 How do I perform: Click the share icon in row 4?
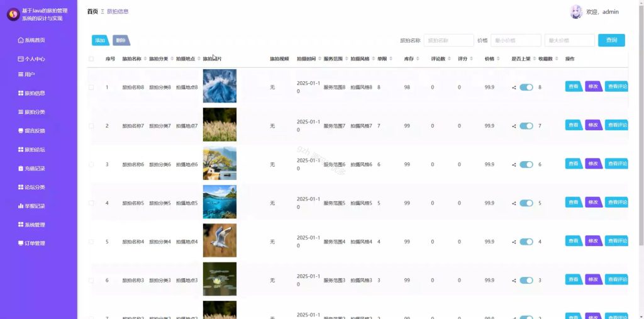tap(514, 203)
